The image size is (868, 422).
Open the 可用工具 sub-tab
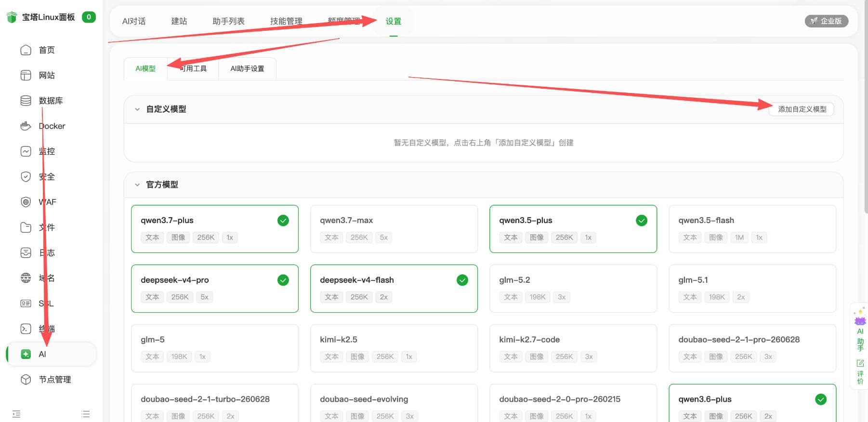193,69
